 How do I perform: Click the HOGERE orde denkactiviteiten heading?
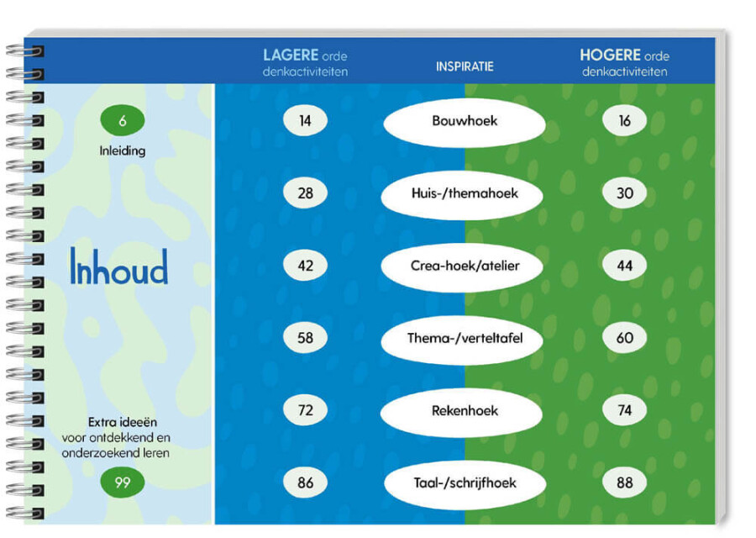624,63
